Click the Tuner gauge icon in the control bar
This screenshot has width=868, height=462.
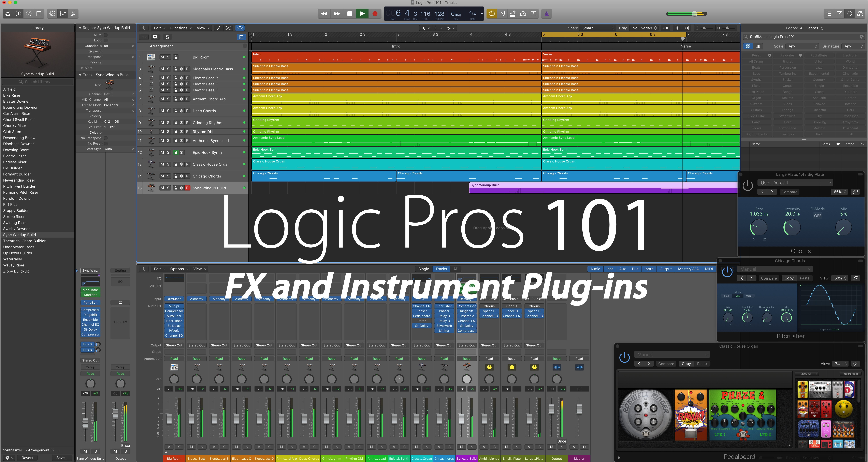pyautogui.click(x=523, y=13)
